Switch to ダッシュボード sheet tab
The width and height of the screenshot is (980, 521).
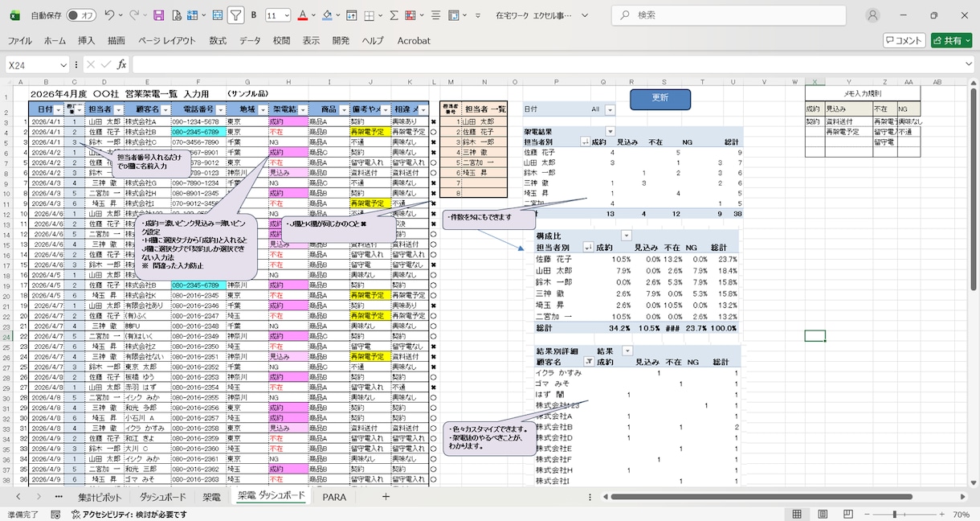tap(163, 498)
